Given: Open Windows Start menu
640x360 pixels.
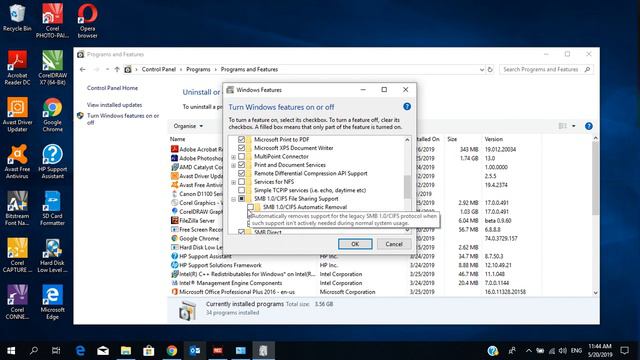Looking at the screenshot, I should [11, 351].
